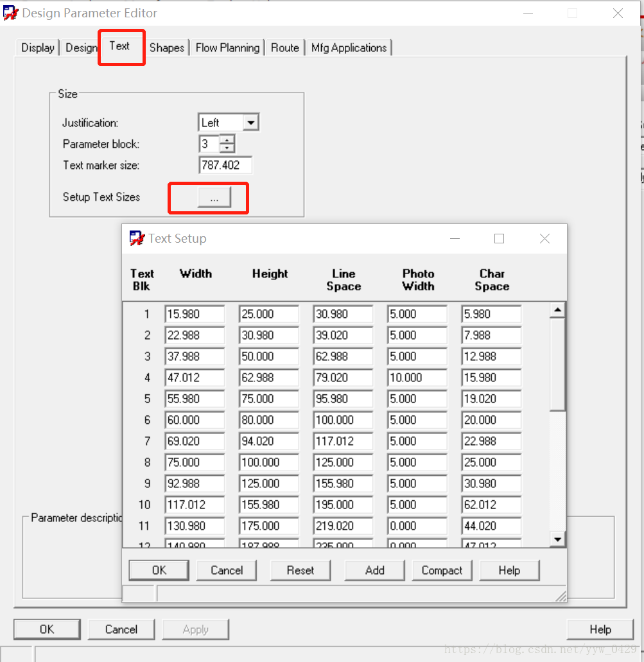Viewport: 644px width, 662px height.
Task: Open the Mfg Applications tab
Action: coord(349,48)
